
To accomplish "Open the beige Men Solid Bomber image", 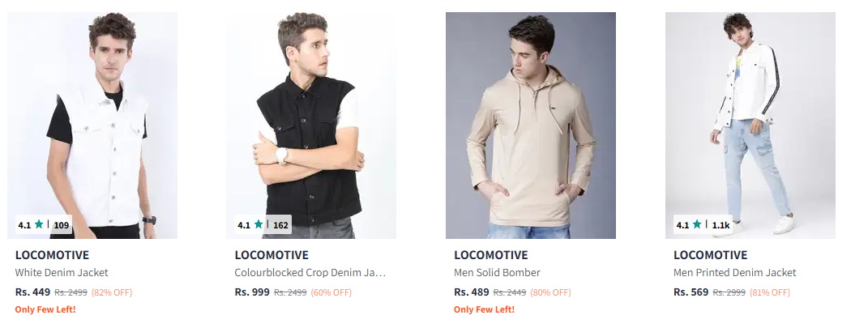I will (531, 126).
